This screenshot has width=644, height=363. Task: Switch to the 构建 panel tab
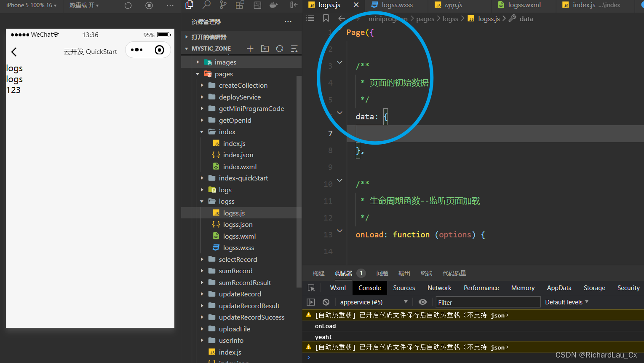click(x=318, y=273)
